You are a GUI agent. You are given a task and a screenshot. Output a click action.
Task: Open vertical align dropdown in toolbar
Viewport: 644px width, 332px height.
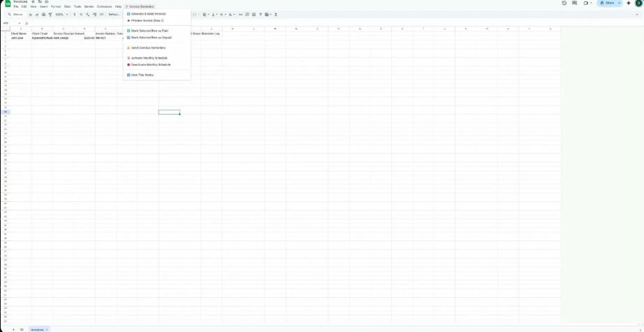[214, 15]
